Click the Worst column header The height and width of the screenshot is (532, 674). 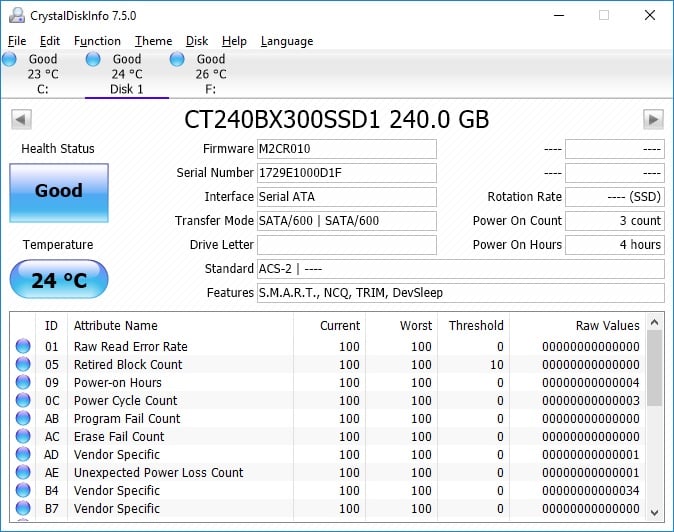click(402, 326)
